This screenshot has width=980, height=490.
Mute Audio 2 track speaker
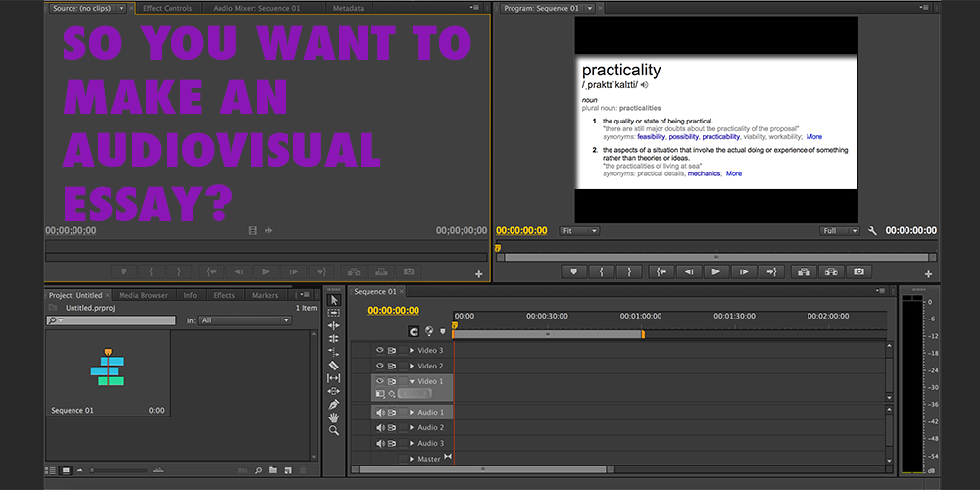[379, 427]
